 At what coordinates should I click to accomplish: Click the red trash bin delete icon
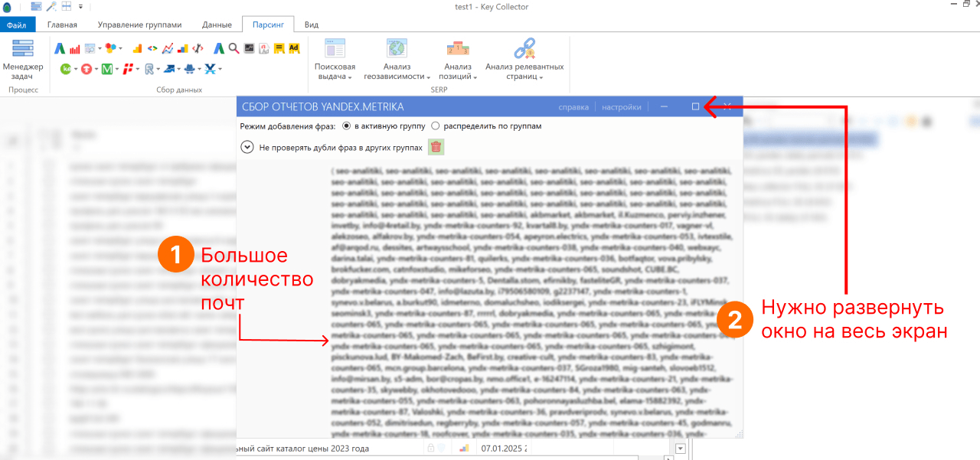[436, 147]
